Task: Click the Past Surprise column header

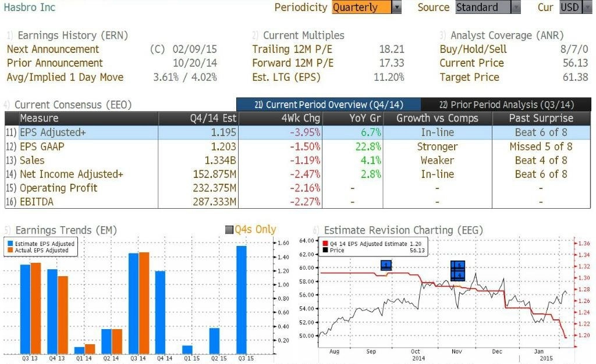Action: click(x=541, y=118)
